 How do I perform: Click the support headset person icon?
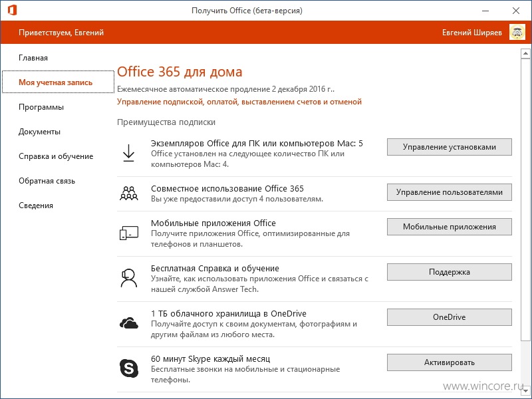[x=128, y=278]
